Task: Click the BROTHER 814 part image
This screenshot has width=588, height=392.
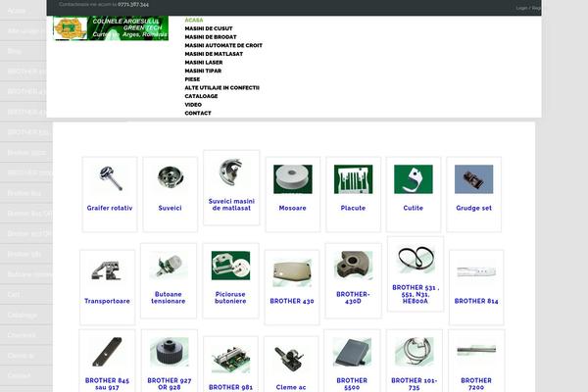Action: [x=476, y=272]
